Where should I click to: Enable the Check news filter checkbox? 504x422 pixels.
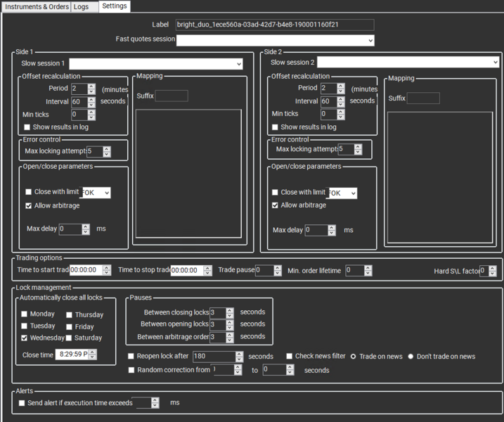coord(290,357)
